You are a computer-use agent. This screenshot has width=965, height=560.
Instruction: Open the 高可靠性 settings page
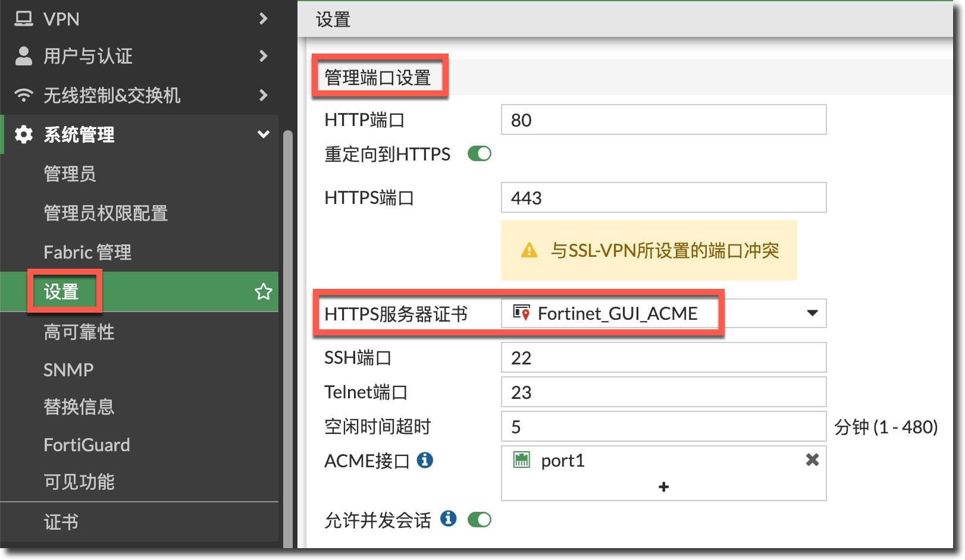pyautogui.click(x=79, y=332)
